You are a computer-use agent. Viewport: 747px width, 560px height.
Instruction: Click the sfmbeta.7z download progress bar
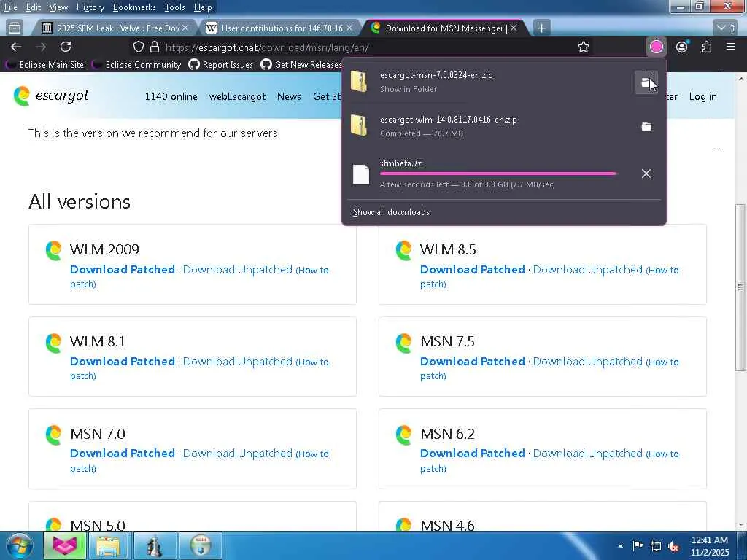coord(498,174)
